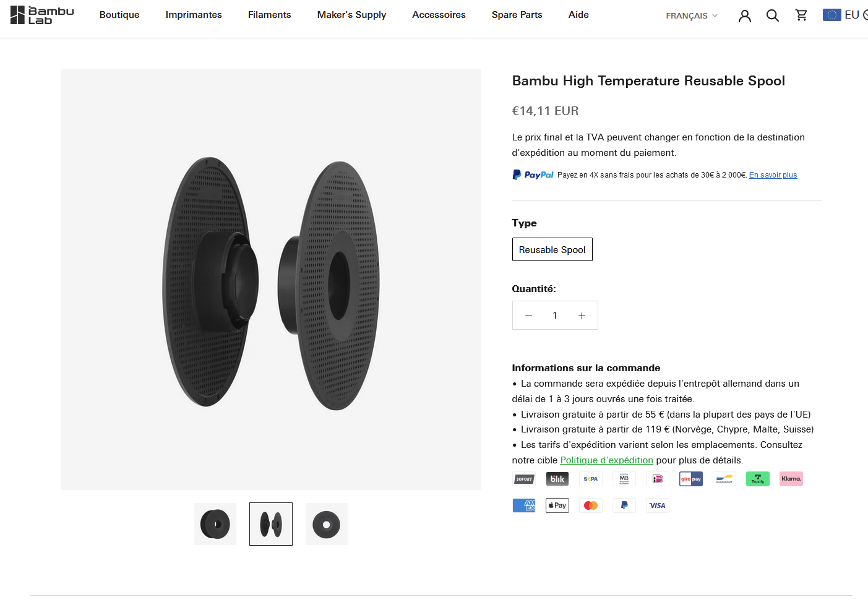Image resolution: width=868 pixels, height=602 pixels.
Task: Expand the Français language dropdown
Action: (691, 15)
